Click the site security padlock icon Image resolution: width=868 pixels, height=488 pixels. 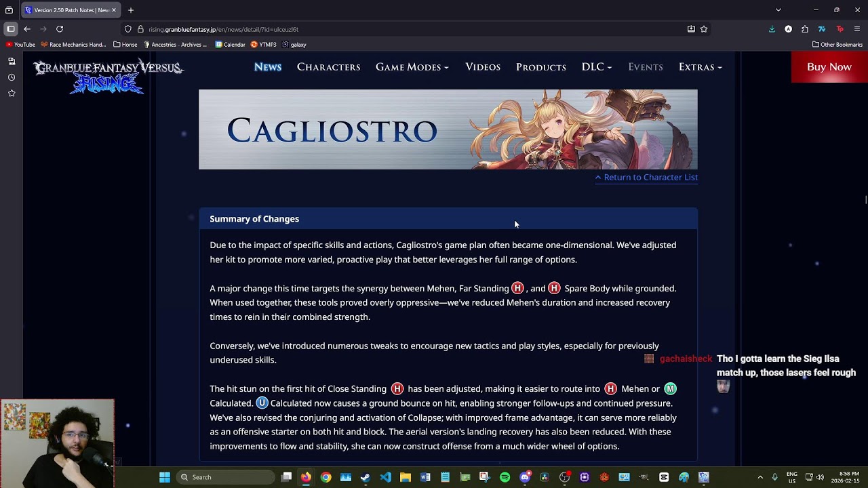[x=140, y=29]
